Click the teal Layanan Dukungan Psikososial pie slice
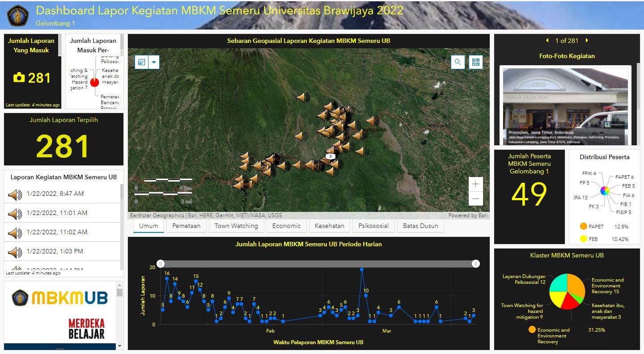The height and width of the screenshot is (354, 644). (x=558, y=282)
